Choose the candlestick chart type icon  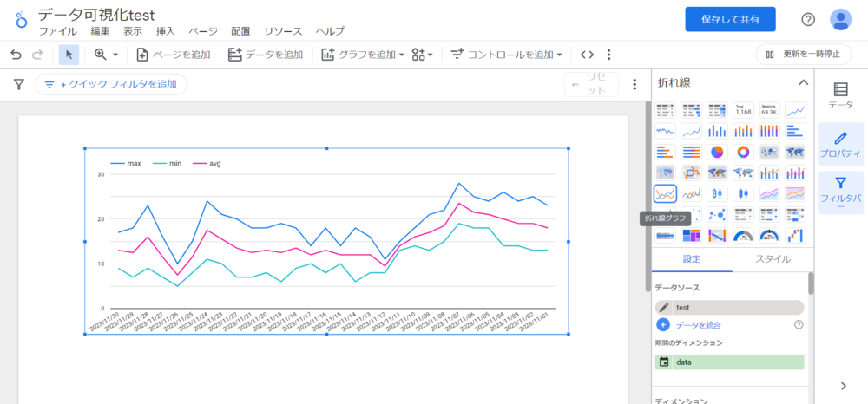[x=744, y=193]
